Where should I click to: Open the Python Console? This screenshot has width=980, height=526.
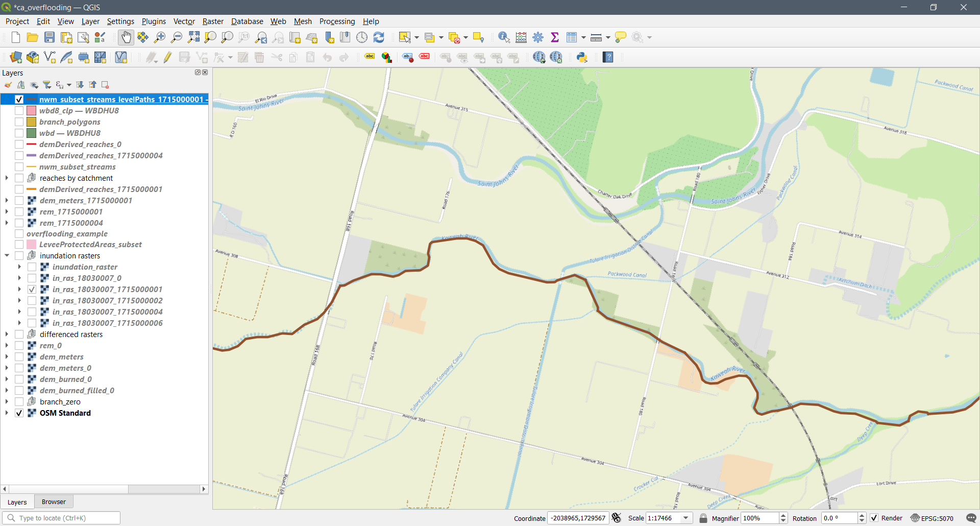coord(582,57)
